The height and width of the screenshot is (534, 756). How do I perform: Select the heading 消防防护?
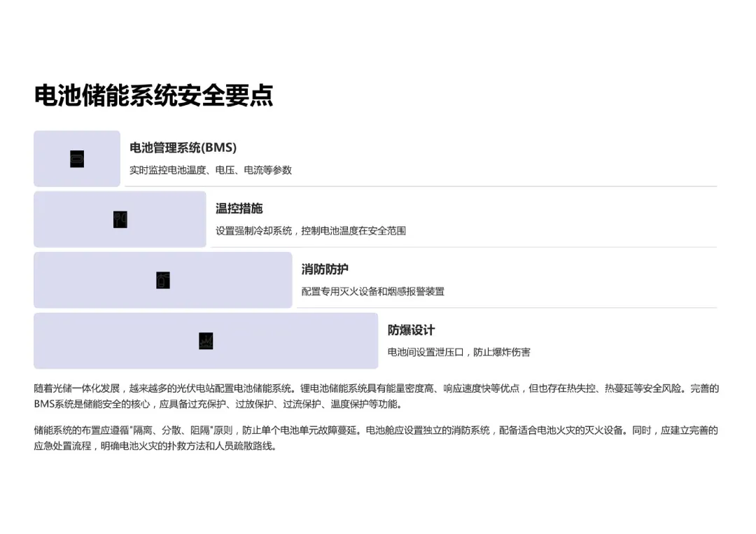325,269
